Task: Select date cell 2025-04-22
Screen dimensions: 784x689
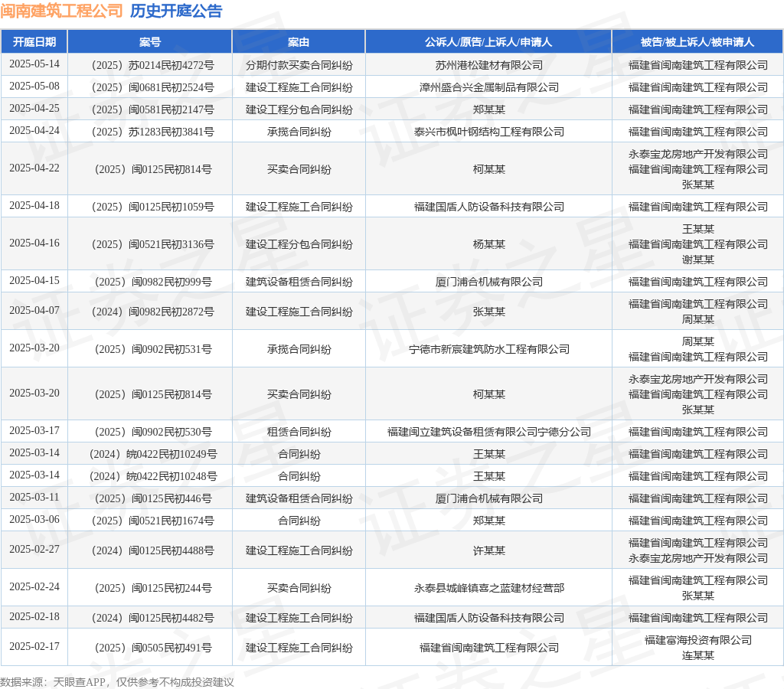Action: (34, 168)
